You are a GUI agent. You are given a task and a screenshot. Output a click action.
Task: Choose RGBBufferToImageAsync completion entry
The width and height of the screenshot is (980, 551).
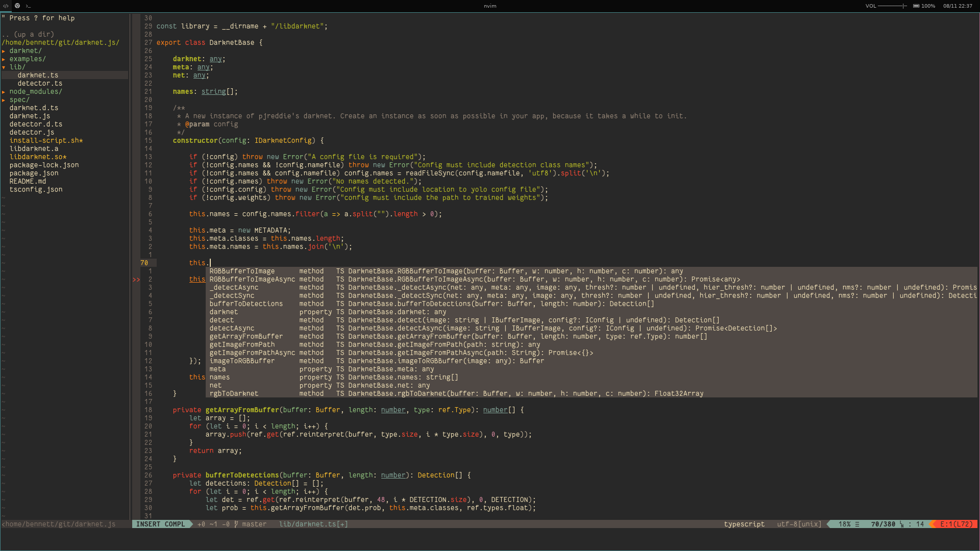click(592, 279)
